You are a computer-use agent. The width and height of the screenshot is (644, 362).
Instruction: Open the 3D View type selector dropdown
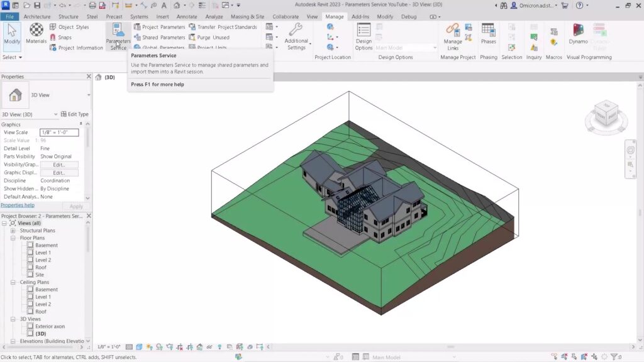point(88,95)
